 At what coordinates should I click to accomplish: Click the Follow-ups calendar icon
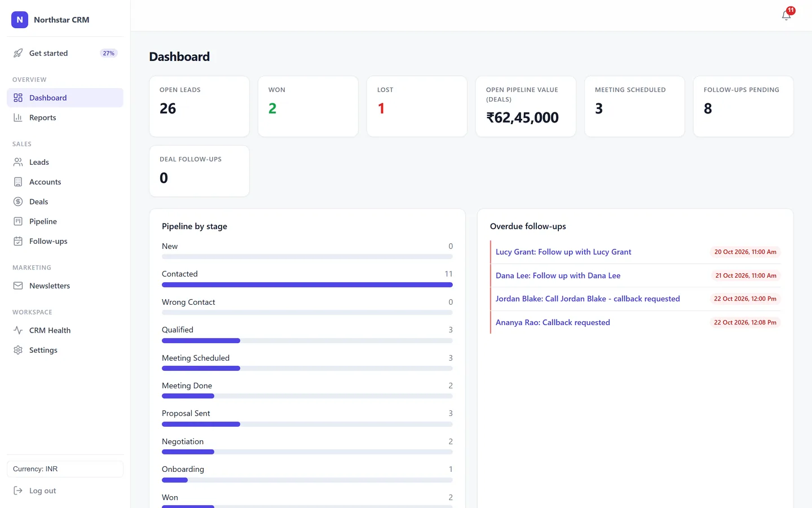(18, 241)
